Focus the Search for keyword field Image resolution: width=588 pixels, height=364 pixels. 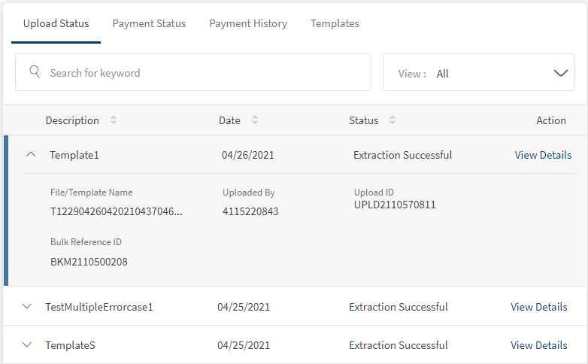click(x=203, y=73)
